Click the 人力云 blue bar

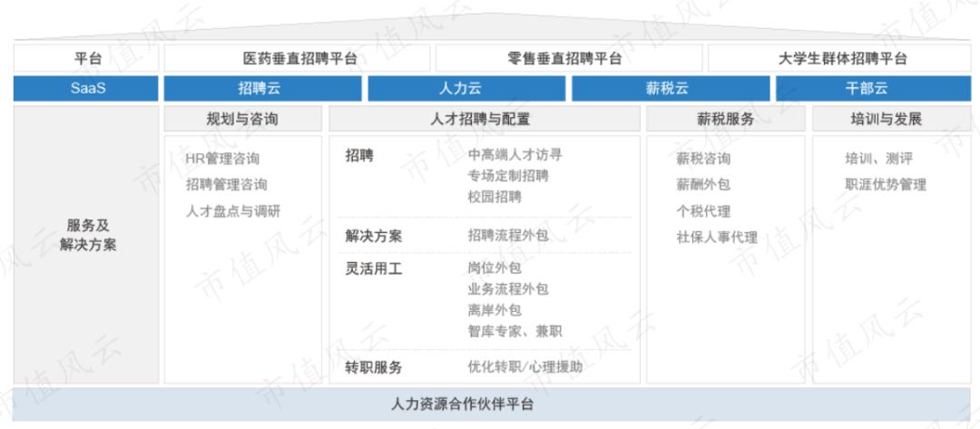tap(467, 88)
